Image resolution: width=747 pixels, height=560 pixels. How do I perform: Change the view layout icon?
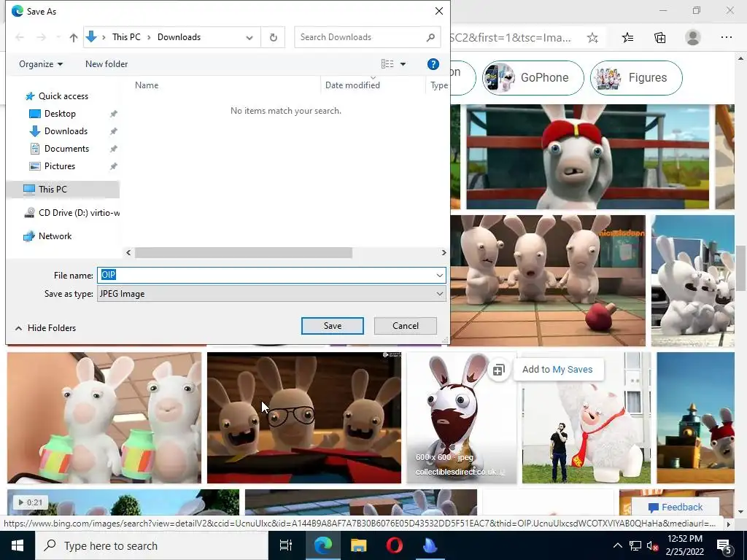387,64
